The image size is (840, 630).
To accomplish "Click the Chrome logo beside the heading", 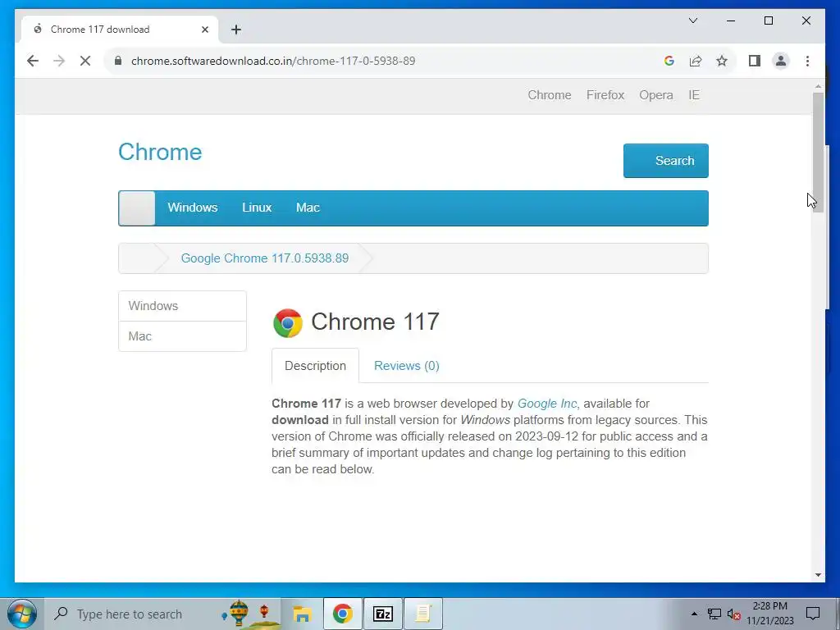I will click(288, 323).
